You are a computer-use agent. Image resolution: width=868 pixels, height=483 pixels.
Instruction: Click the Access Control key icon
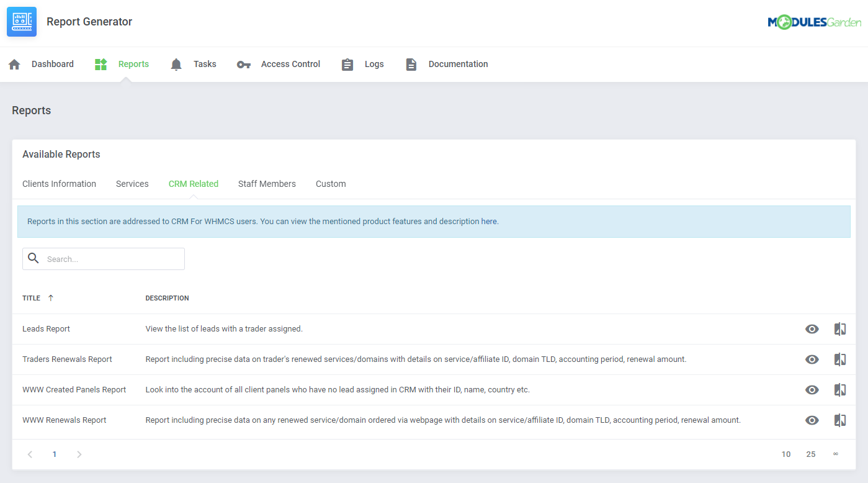tap(244, 65)
